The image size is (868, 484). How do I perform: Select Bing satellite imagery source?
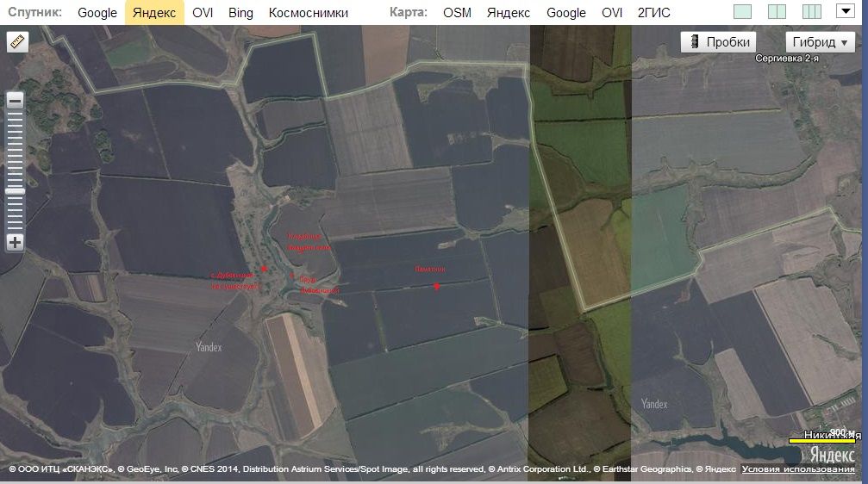(241, 13)
